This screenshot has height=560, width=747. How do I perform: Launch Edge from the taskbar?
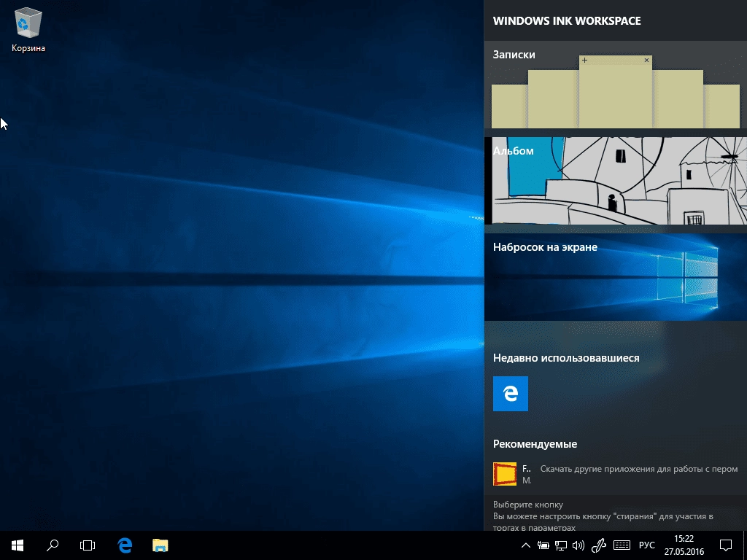[125, 545]
